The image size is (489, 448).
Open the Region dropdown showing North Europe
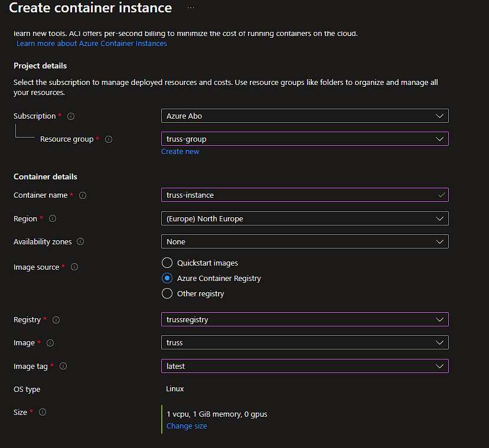[305, 218]
